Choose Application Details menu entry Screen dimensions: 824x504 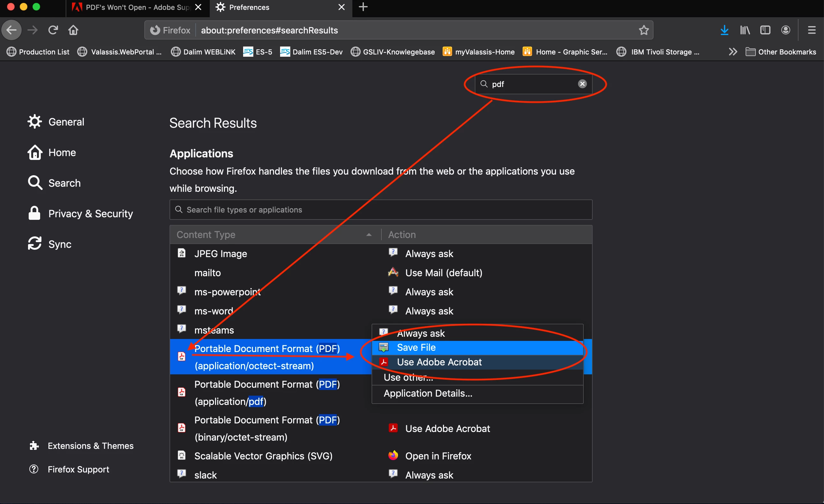pos(428,393)
